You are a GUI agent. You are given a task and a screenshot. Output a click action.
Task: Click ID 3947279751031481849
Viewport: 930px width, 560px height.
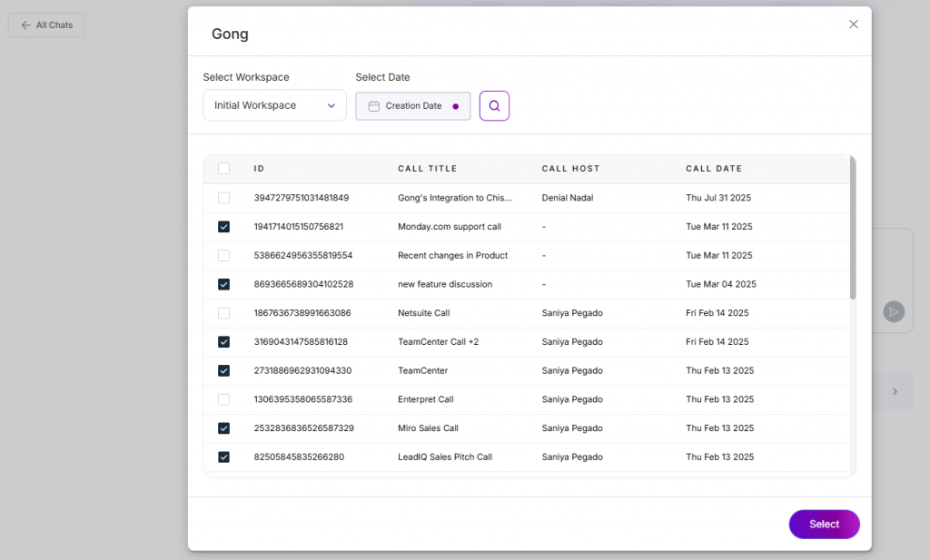[302, 198]
